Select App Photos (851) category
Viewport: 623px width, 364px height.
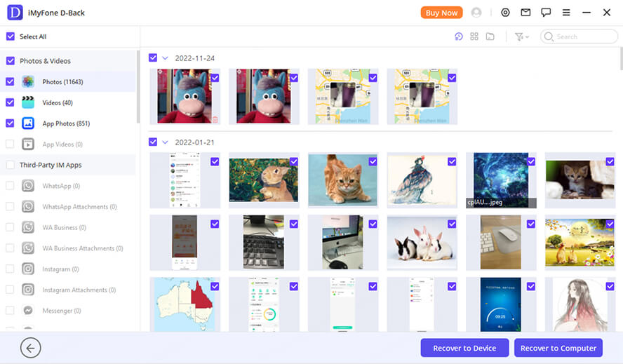click(x=68, y=123)
